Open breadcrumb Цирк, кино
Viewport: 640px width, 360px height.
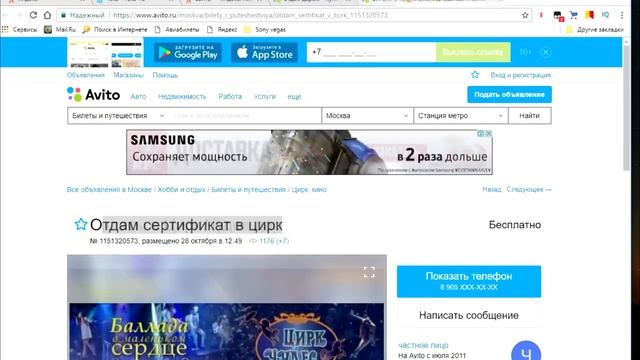[x=309, y=189]
